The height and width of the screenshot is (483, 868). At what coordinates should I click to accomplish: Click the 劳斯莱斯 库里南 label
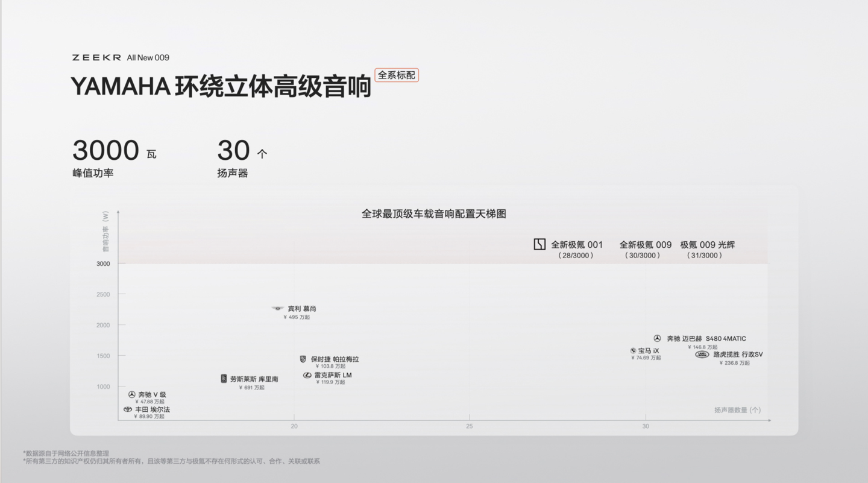(254, 379)
